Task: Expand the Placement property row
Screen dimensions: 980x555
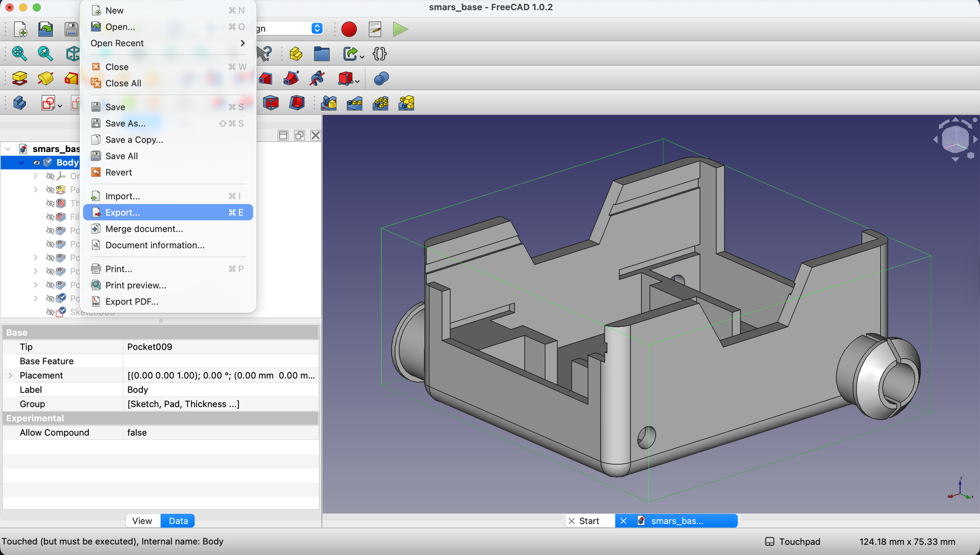Action: point(10,375)
